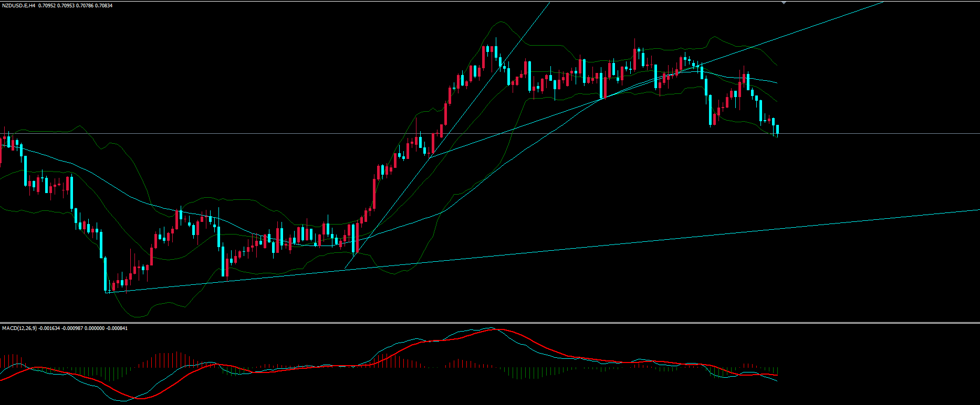Viewport: 980px width, 405px height.
Task: Click the NZDUSD.E,H4 chart title label
Action: click(18, 5)
